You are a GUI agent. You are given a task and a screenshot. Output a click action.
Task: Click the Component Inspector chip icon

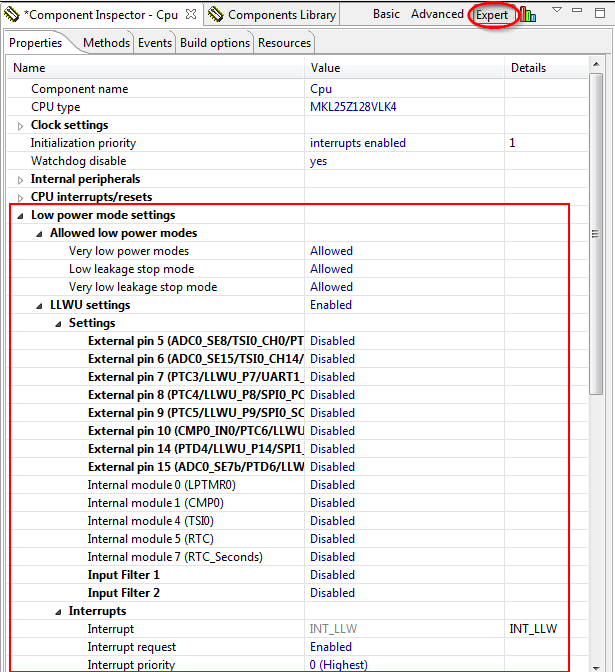(x=12, y=15)
